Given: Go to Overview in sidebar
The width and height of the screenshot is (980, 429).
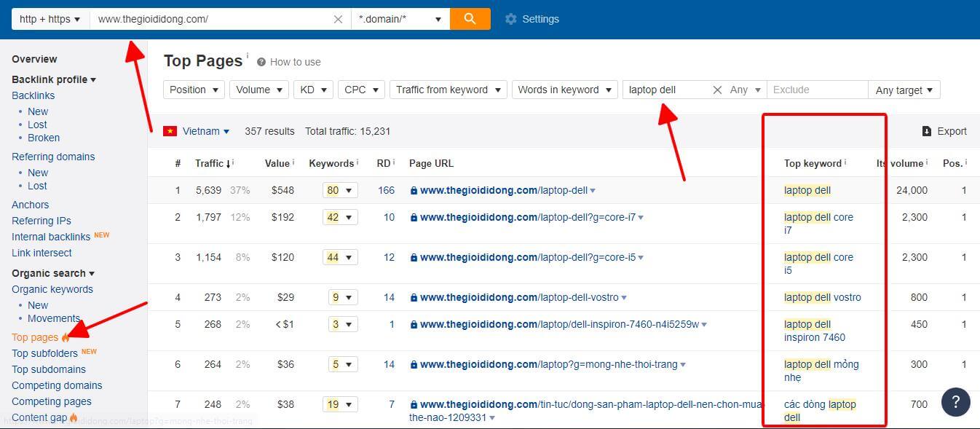Looking at the screenshot, I should (34, 59).
